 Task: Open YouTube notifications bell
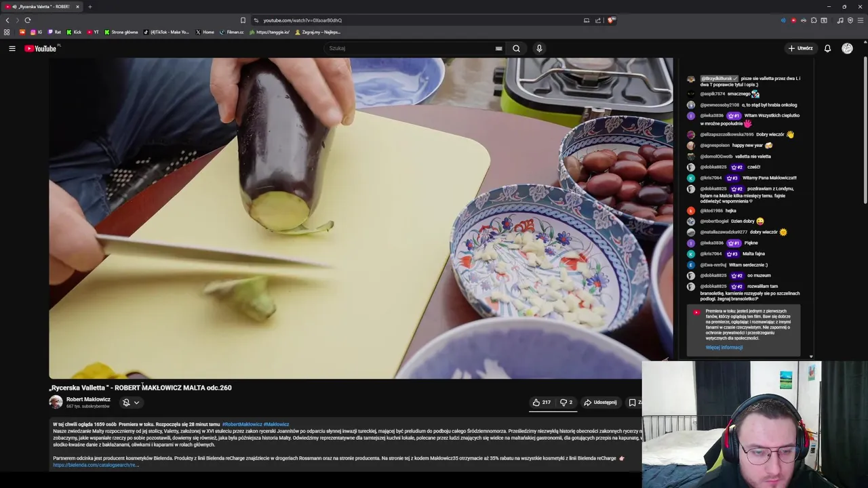[827, 48]
